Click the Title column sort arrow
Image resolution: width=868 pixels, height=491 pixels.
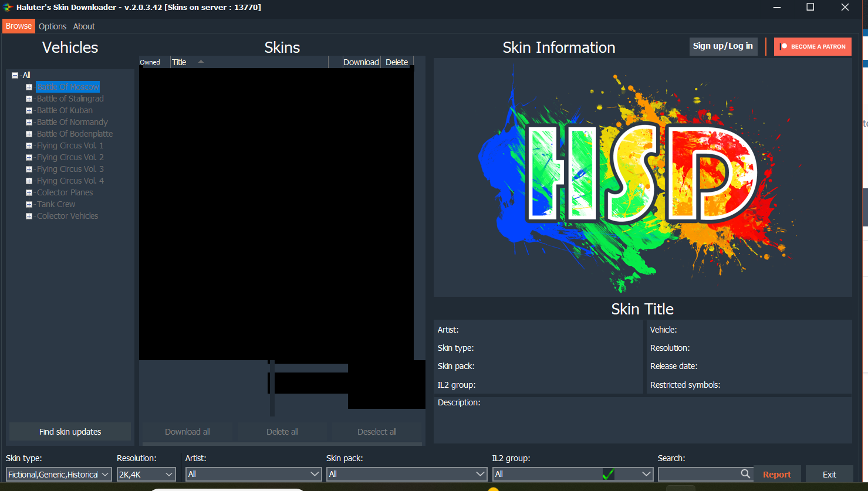pos(201,62)
